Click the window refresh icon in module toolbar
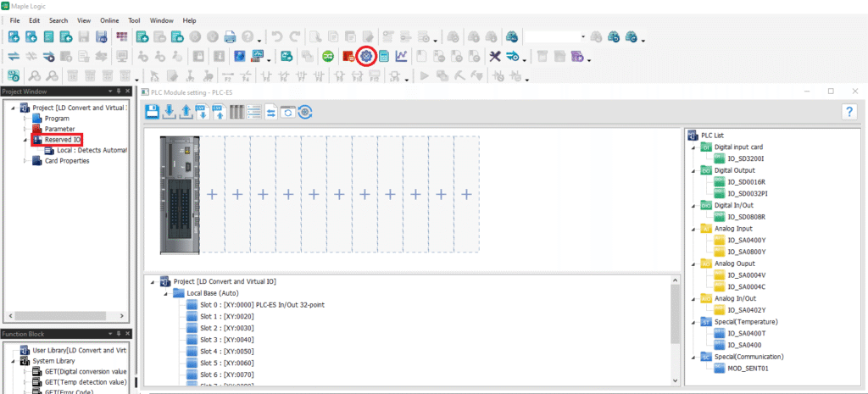 point(288,111)
